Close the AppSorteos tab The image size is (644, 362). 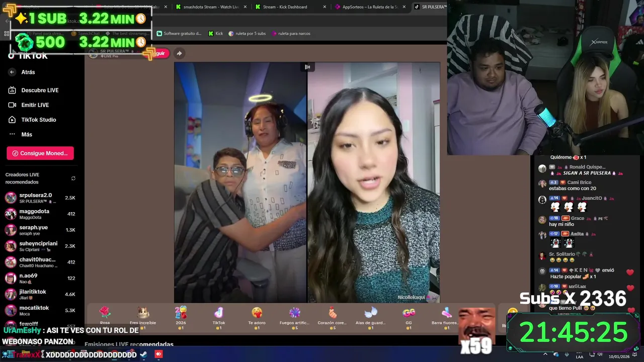point(404,7)
